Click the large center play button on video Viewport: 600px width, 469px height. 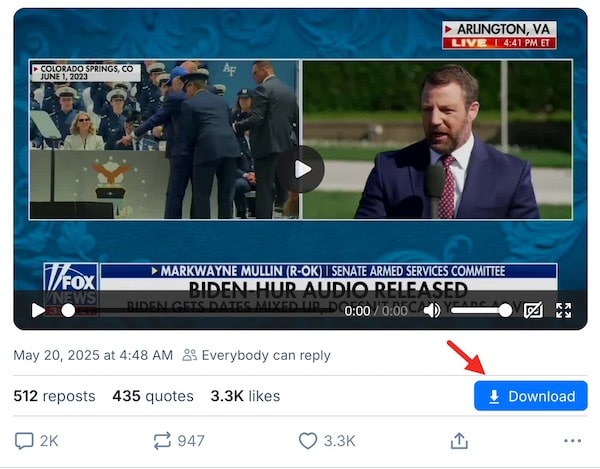click(x=302, y=169)
